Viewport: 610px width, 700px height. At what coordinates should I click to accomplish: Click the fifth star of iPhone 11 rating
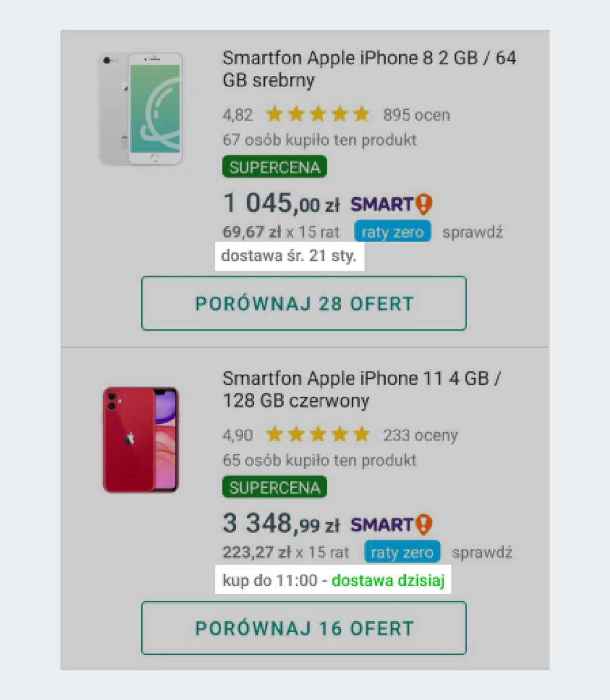coord(363,434)
